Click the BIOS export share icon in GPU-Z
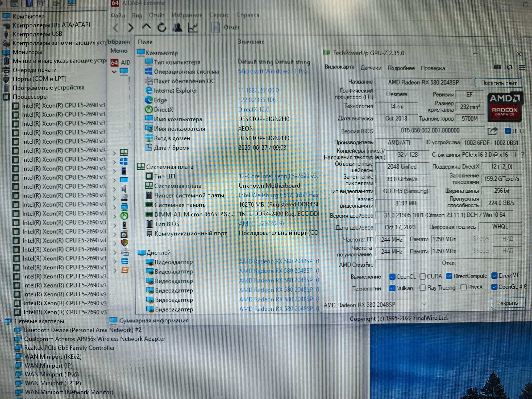This screenshot has width=532, height=399. click(492, 131)
